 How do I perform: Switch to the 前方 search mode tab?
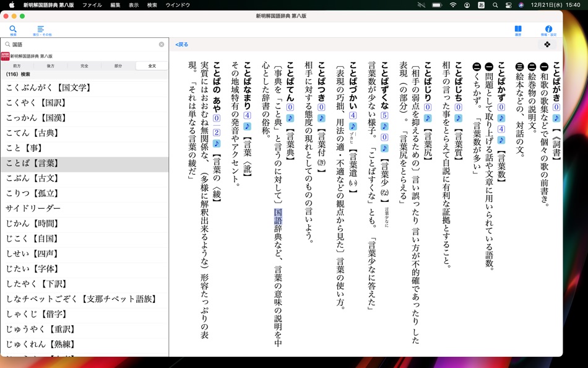coord(17,66)
